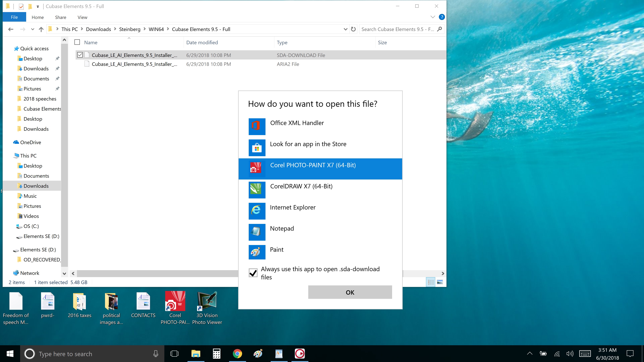
Task: Open 3D Vision Photo Viewer desktop shortcut
Action: point(207,308)
